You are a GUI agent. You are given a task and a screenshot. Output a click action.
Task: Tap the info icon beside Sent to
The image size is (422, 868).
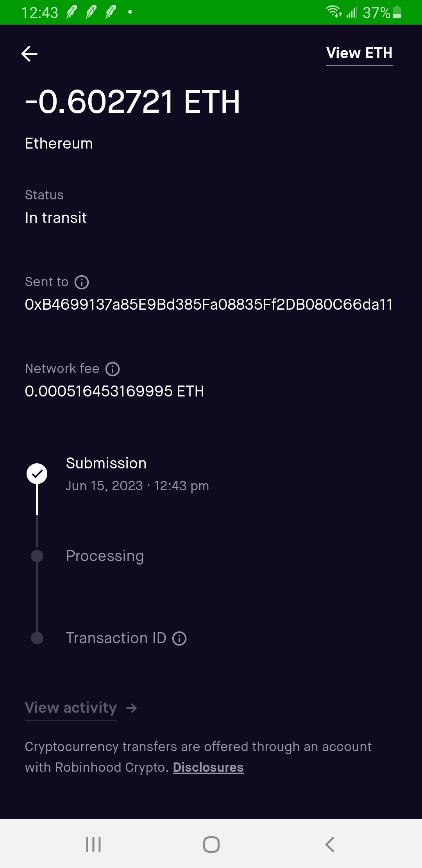click(82, 282)
